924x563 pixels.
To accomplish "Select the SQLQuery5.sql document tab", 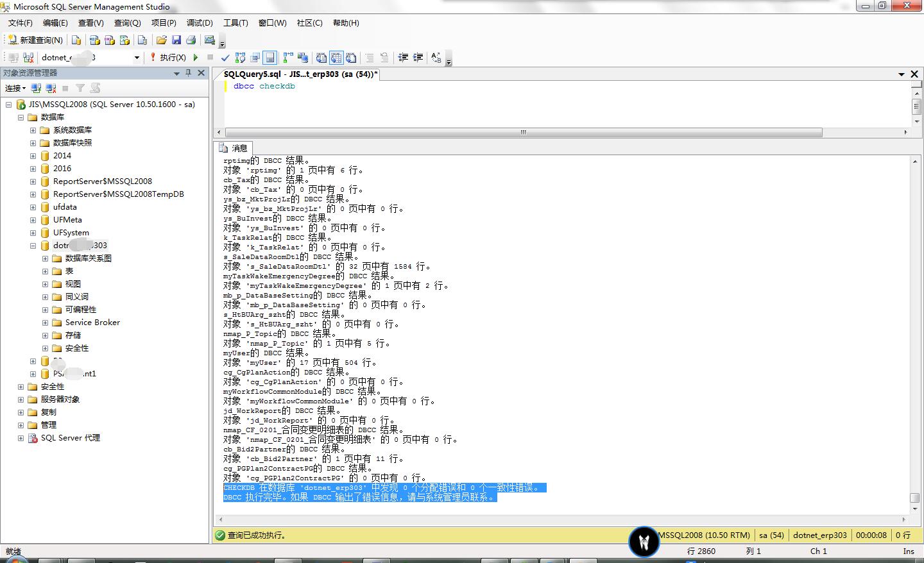I will click(300, 74).
